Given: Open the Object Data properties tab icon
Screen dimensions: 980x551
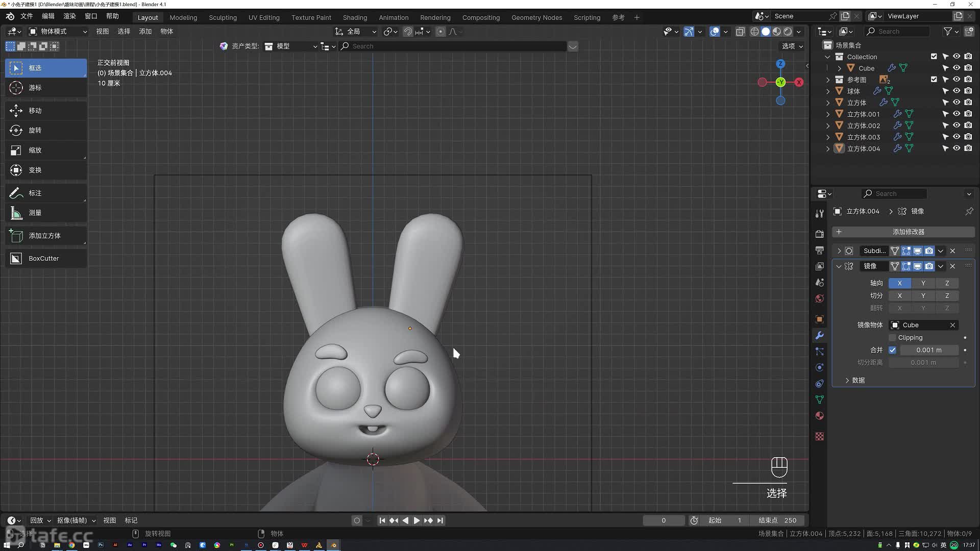Looking at the screenshot, I should click(819, 399).
